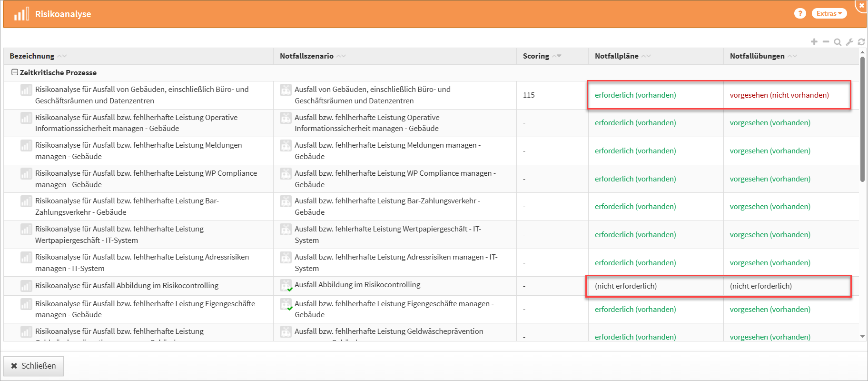Sort by Notfallszenario column header

(306, 56)
